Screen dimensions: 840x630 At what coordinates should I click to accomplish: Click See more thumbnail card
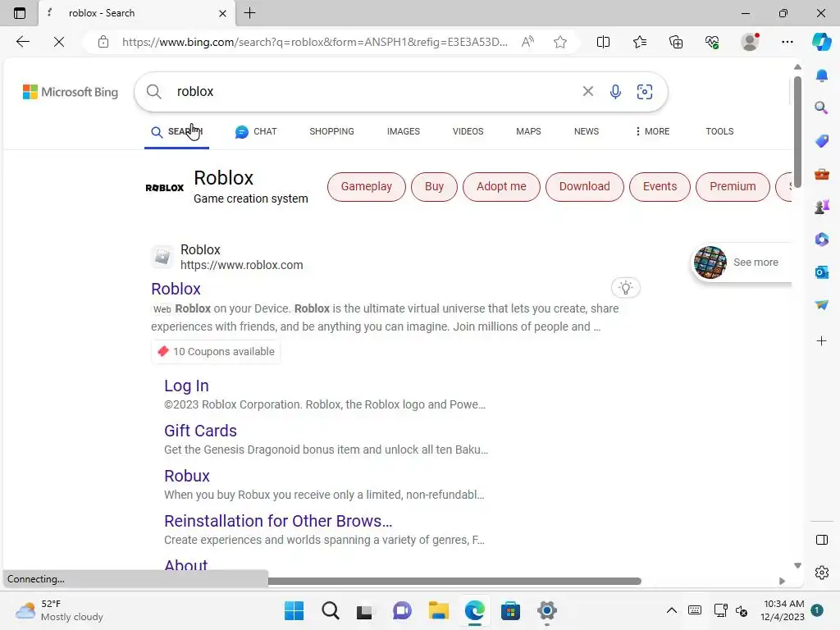pyautogui.click(x=741, y=262)
